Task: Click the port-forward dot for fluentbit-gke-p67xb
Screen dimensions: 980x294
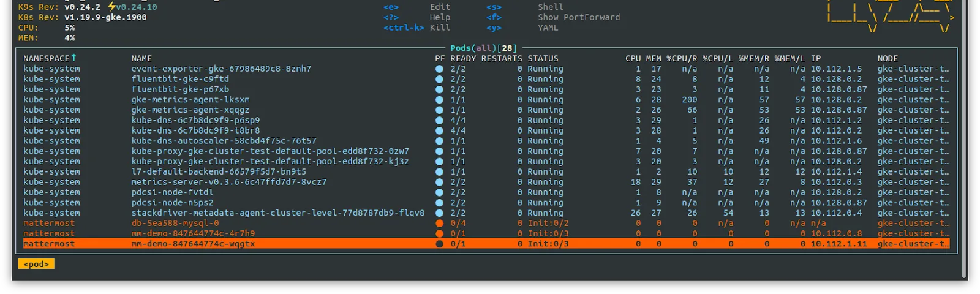Action: (439, 90)
